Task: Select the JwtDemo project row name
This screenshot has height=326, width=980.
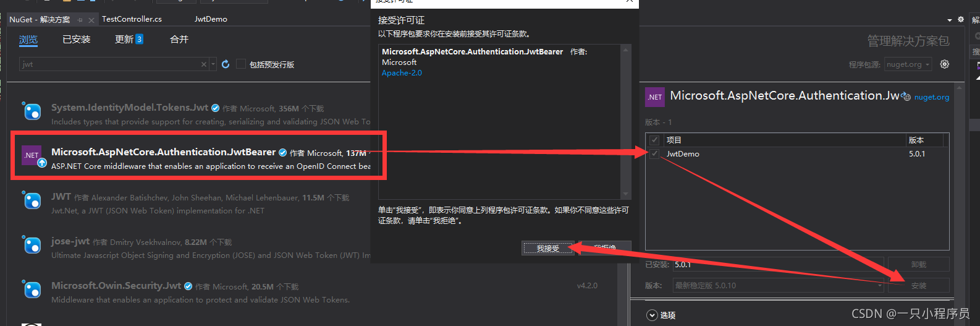Action: click(x=683, y=154)
